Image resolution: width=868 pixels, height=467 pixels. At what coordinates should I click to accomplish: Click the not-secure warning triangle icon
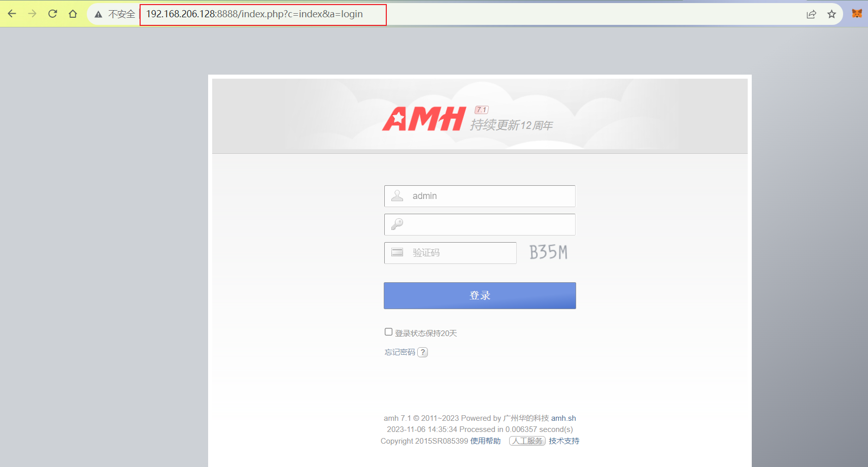tap(98, 14)
